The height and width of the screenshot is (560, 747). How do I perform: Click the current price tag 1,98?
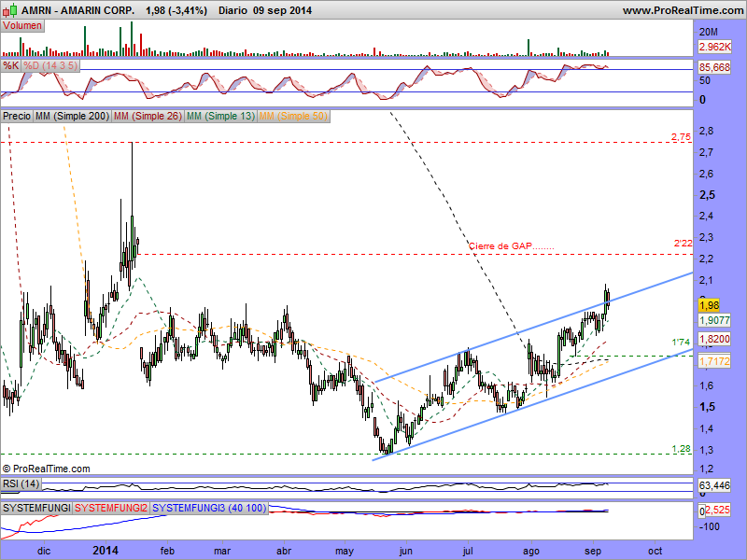pos(710,305)
